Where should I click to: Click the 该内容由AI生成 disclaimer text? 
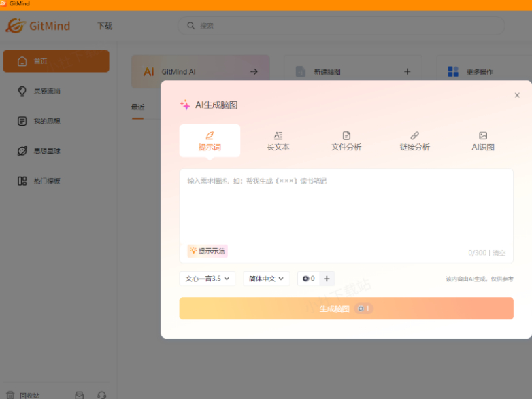(x=480, y=279)
